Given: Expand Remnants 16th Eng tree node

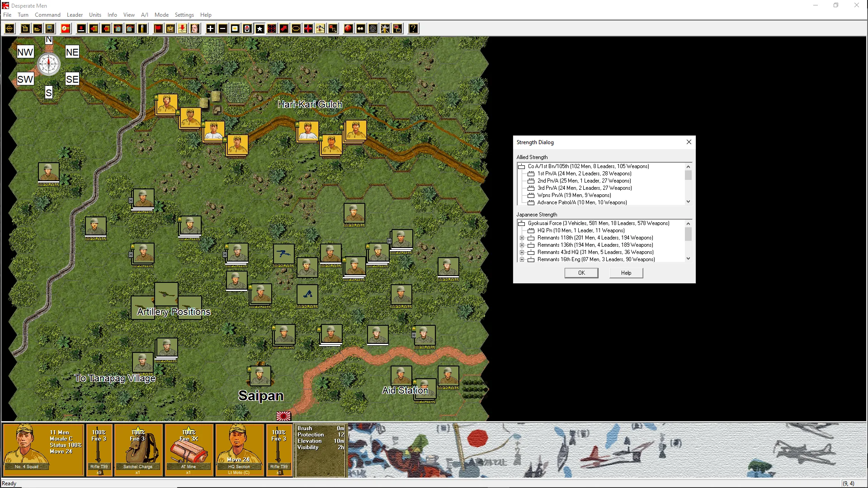Looking at the screenshot, I should (522, 259).
